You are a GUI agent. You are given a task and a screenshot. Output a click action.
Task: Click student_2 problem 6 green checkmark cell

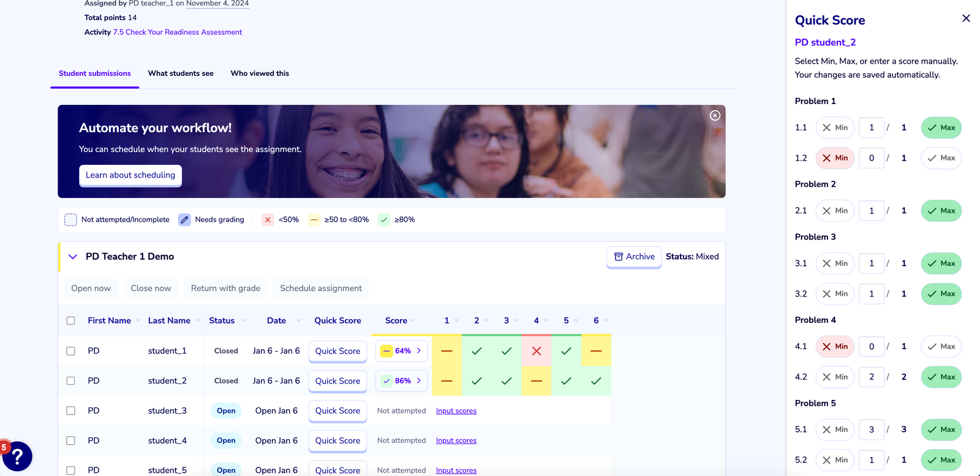point(596,381)
